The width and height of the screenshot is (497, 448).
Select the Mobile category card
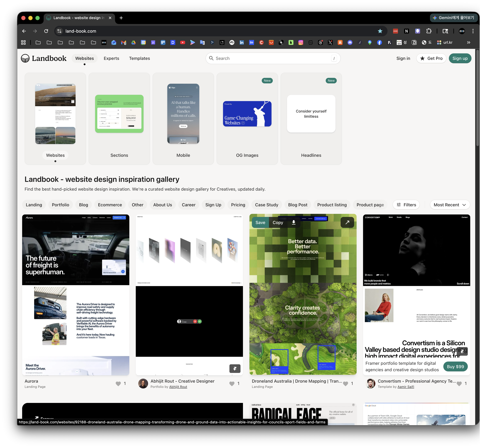click(183, 119)
